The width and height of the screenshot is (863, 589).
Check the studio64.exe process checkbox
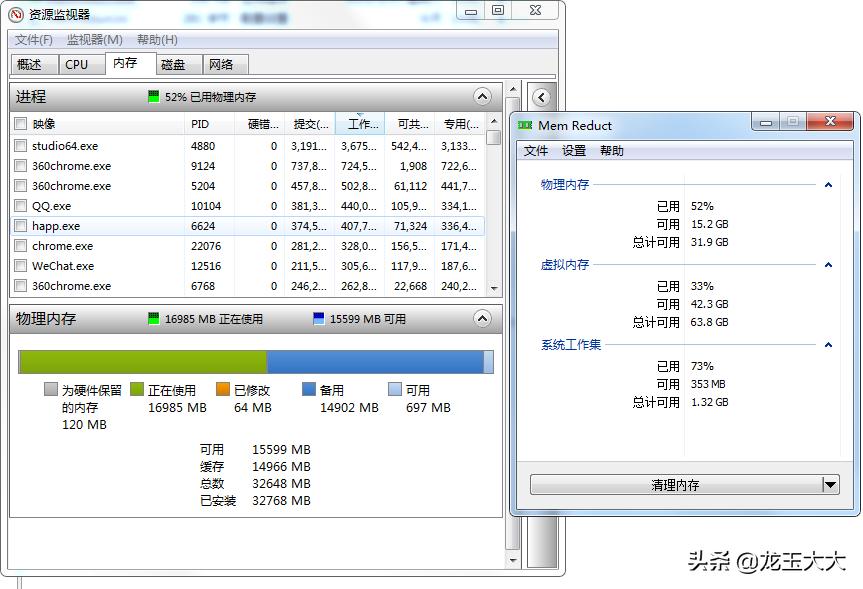[x=21, y=146]
